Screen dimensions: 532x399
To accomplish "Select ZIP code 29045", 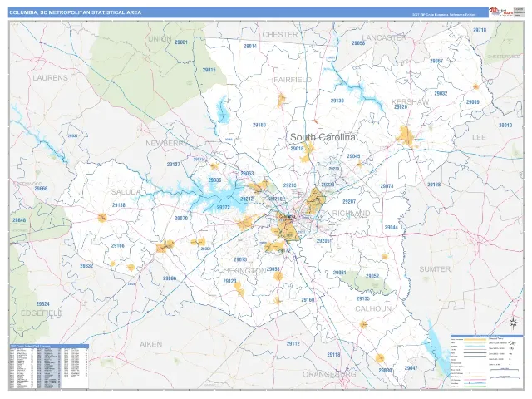I will 353,156.
